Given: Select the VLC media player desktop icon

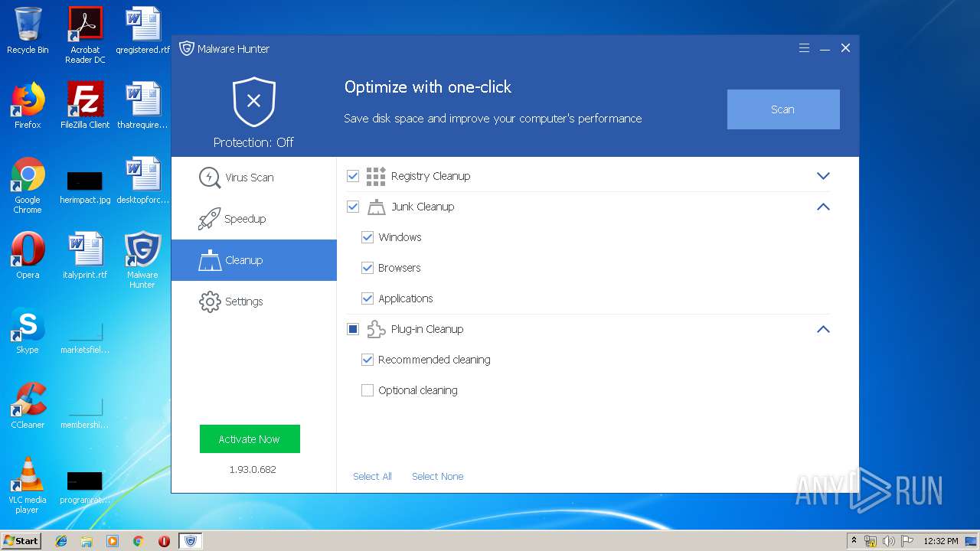Looking at the screenshot, I should tap(28, 485).
